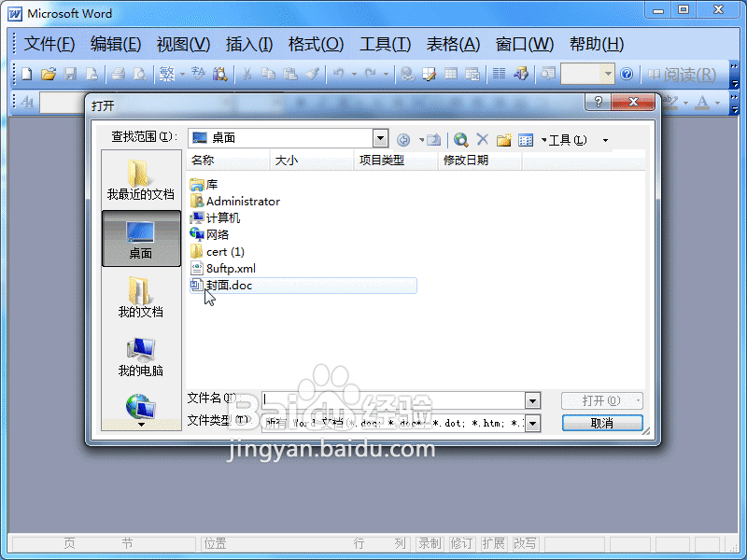The image size is (747, 560).
Task: Expand the Views icon dropdown in dialog
Action: click(x=543, y=138)
